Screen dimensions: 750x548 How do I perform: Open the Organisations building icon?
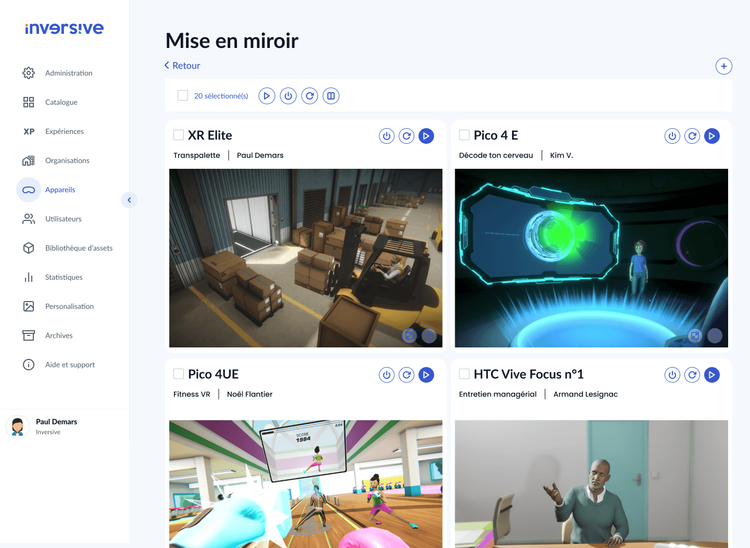click(29, 160)
